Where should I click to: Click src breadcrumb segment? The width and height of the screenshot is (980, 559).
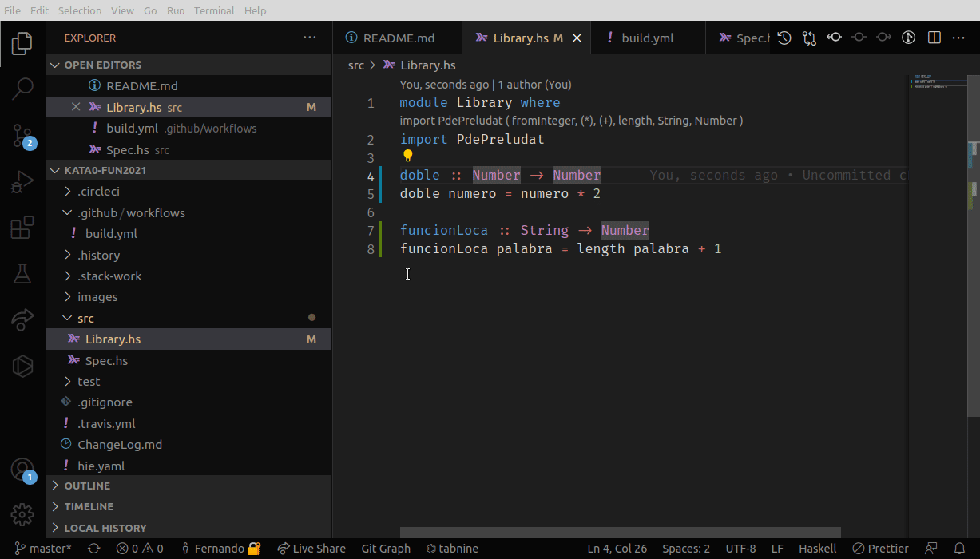tap(356, 65)
